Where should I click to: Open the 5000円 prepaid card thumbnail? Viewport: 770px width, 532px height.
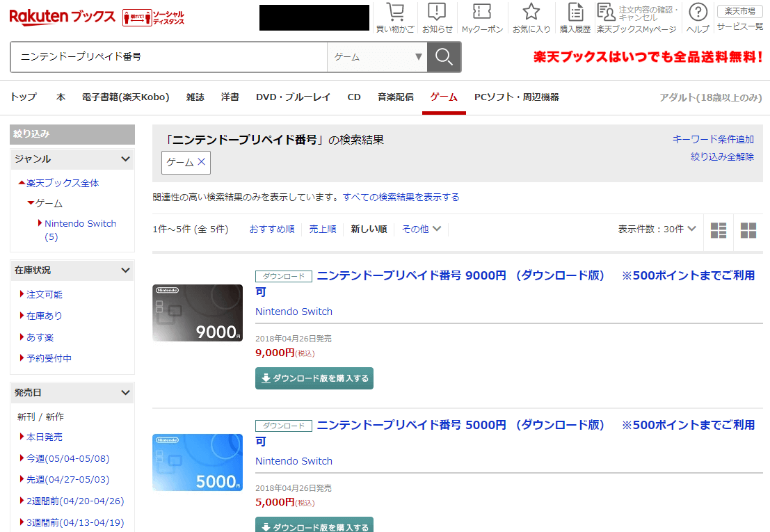198,462
